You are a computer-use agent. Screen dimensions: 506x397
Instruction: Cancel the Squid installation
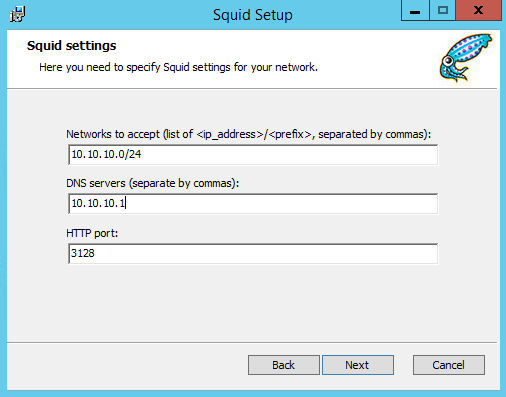coord(449,365)
